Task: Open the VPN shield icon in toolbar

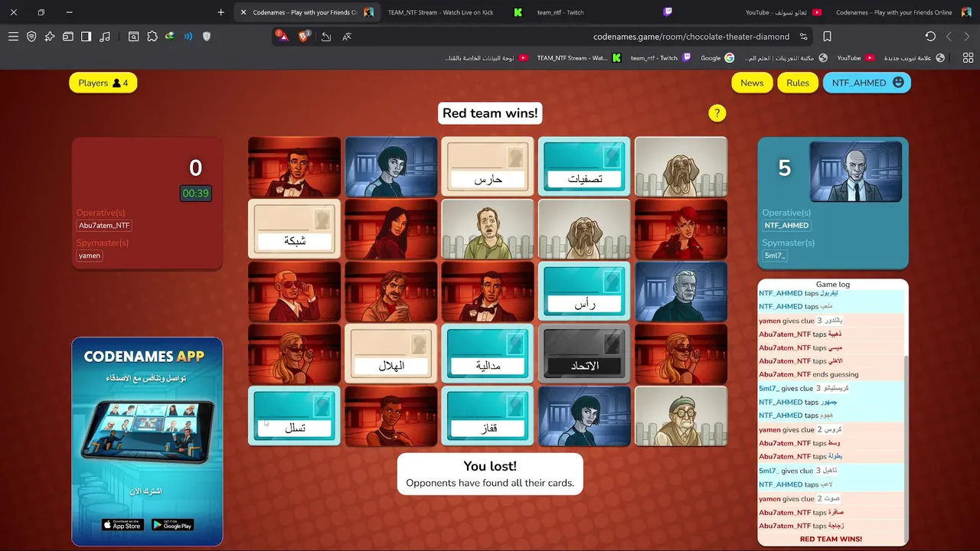Action: (31, 37)
